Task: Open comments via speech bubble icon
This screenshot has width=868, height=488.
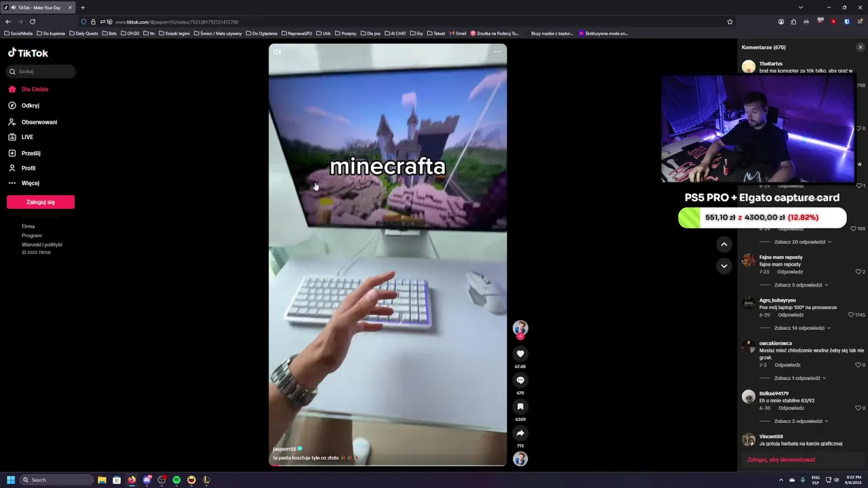Action: pos(520,380)
